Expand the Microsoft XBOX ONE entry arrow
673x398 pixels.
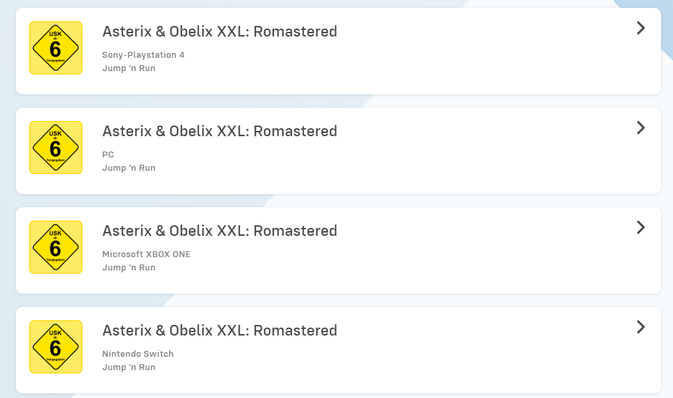[x=640, y=228]
